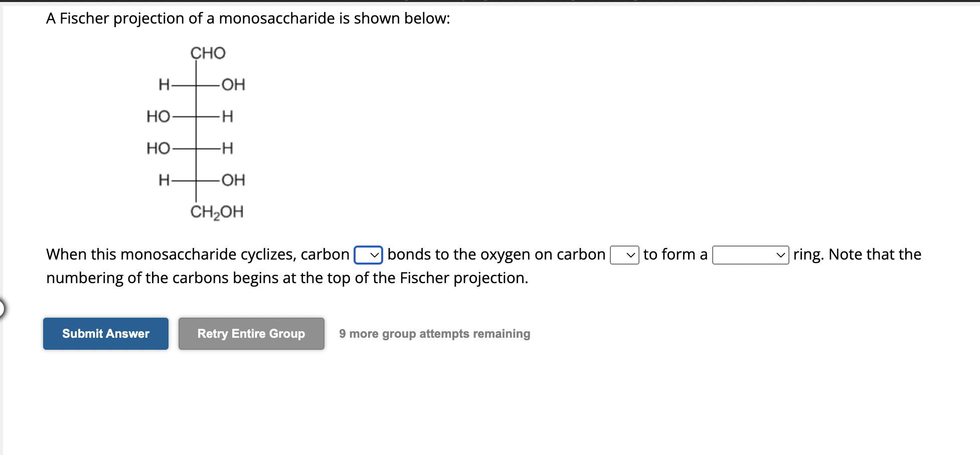Click Retry Entire Group
980x455 pixels.
(251, 334)
